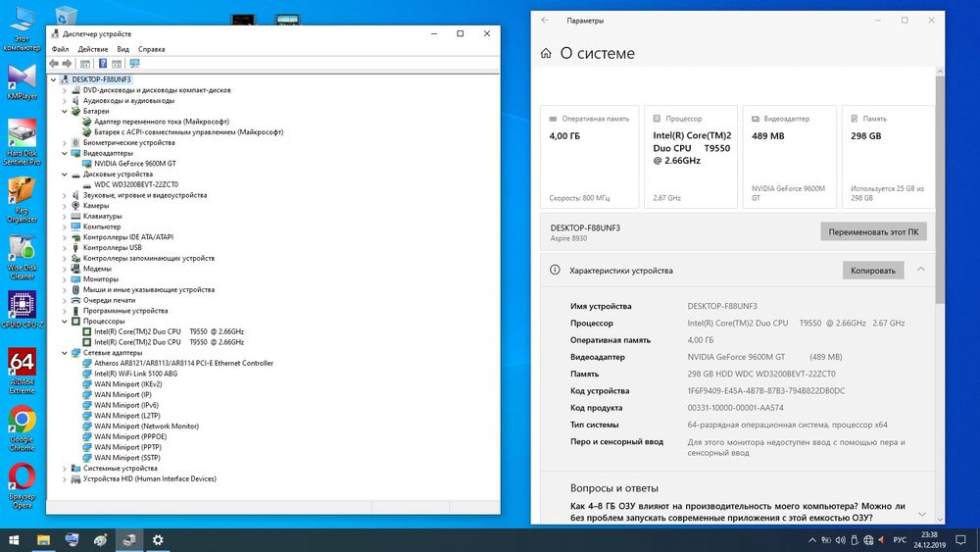Open CPUID CPU-Z desktop icon
Screen dimensions: 980x552
(x=22, y=310)
